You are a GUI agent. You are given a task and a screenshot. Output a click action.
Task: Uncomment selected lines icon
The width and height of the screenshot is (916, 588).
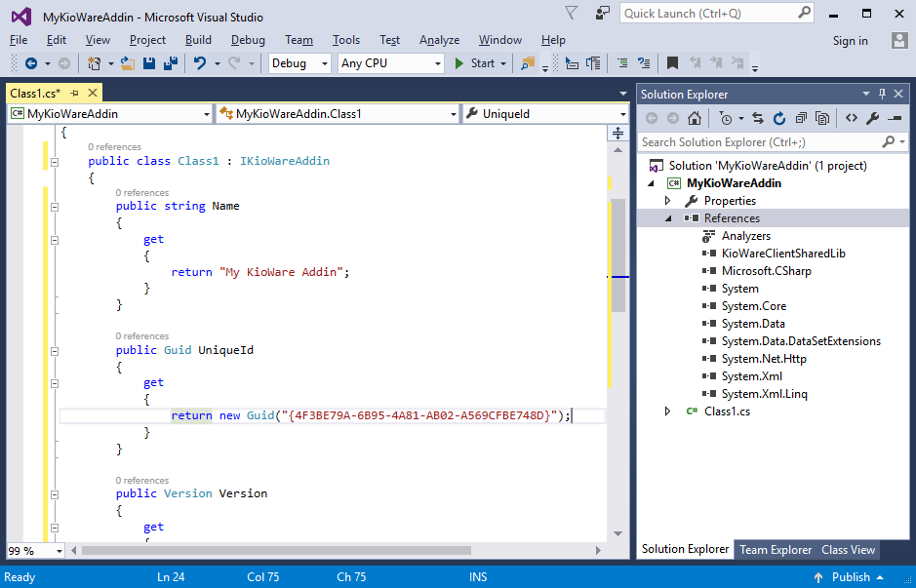click(644, 63)
